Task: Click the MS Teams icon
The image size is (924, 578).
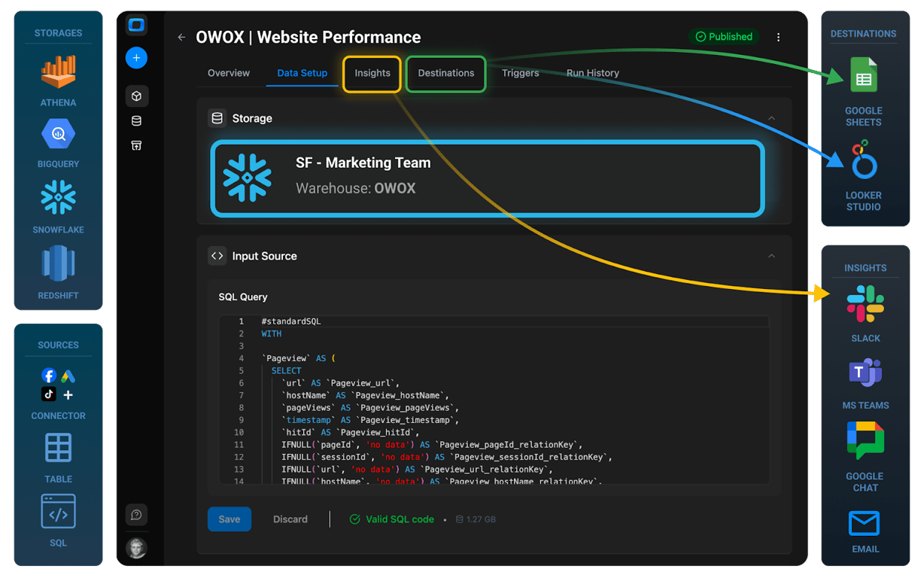Action: 865,373
